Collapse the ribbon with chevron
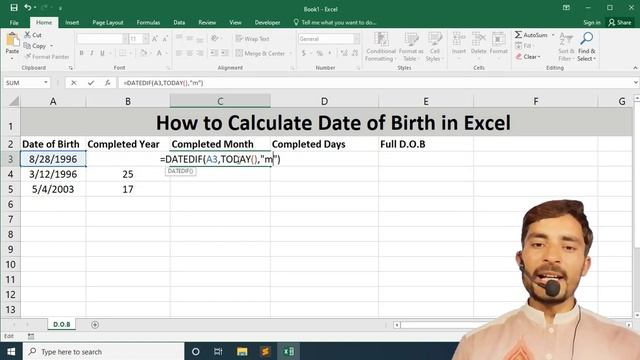The image size is (640, 360). tap(635, 68)
